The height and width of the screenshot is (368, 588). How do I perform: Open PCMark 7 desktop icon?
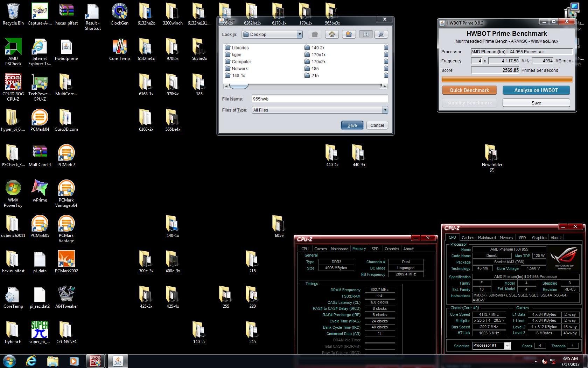click(x=66, y=156)
